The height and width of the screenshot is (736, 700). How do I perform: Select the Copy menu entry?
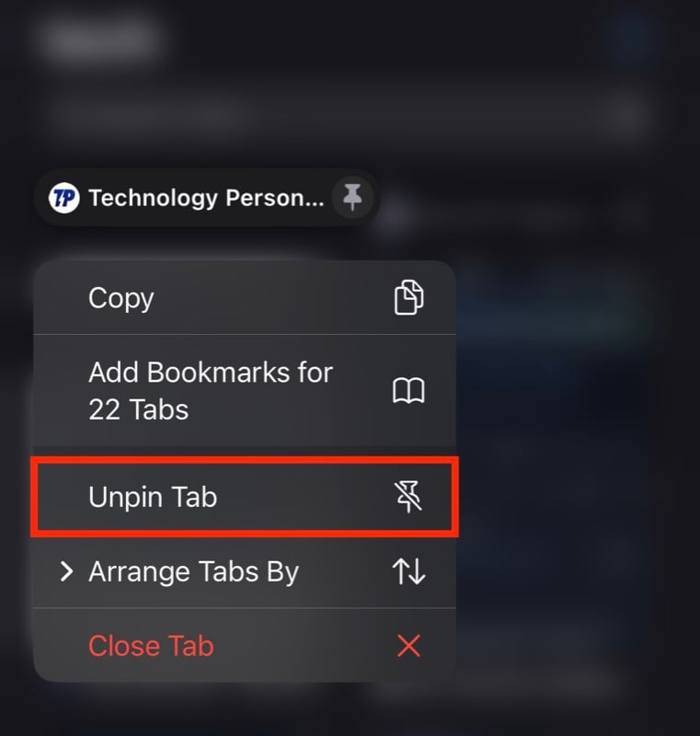(x=245, y=297)
